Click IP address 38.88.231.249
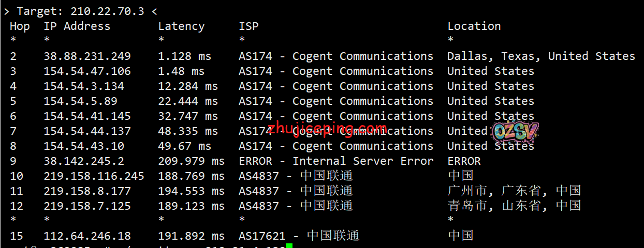This screenshot has width=644, height=248. point(87,56)
